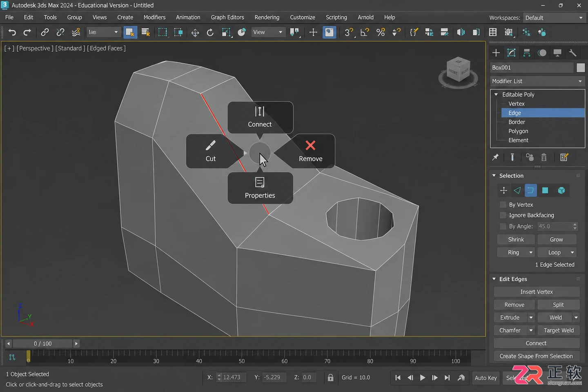
Task: Open the Scripting menu
Action: 336,17
